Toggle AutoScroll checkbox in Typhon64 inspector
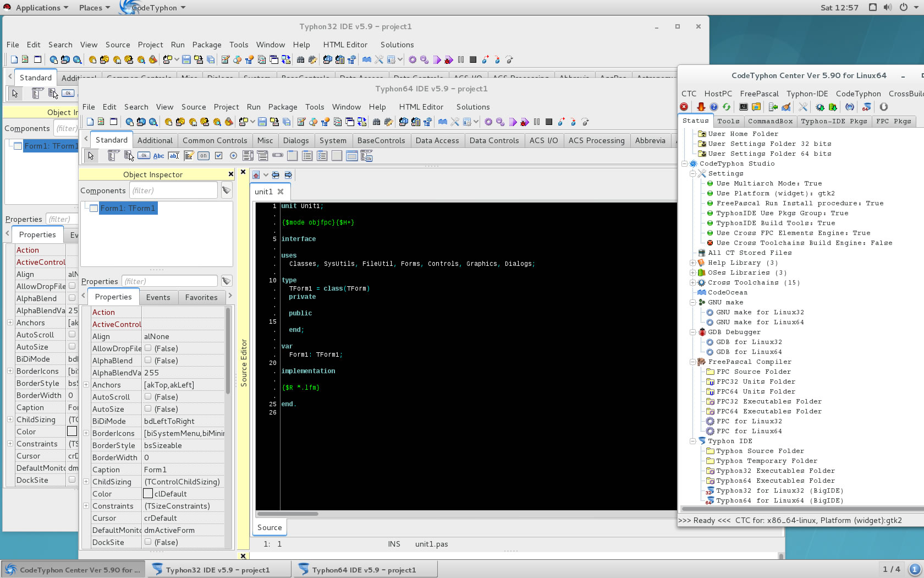924x578 pixels. pos(148,397)
